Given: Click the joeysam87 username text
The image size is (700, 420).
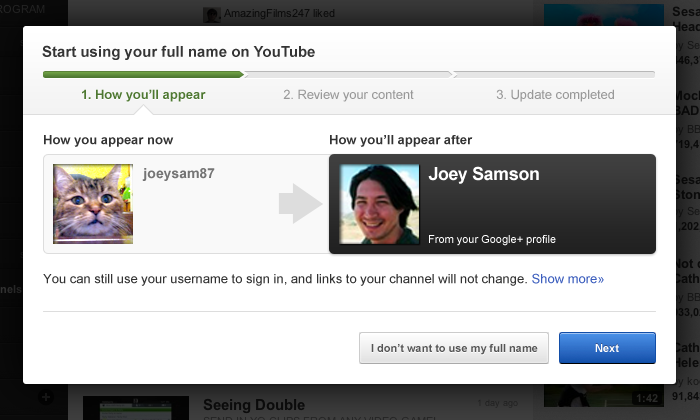Looking at the screenshot, I should point(179,173).
